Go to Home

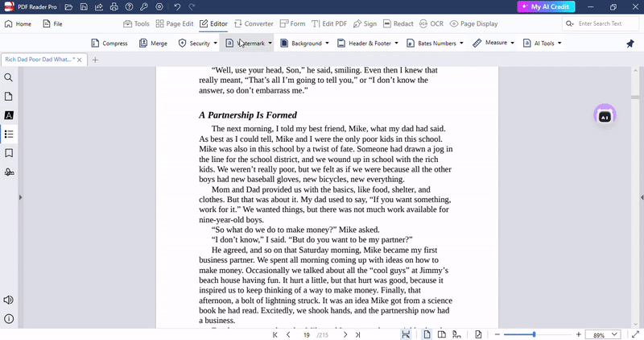coord(18,24)
